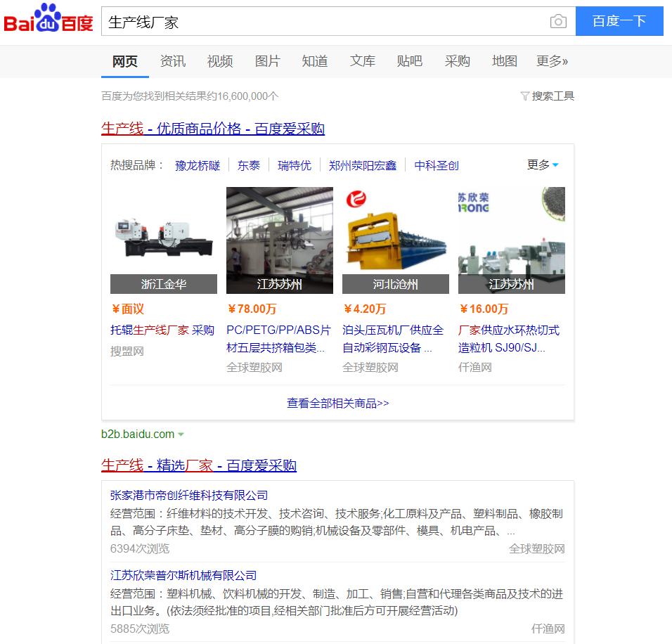This screenshot has width=672, height=644.
Task: Select brand 东泰
Action: click(x=249, y=165)
